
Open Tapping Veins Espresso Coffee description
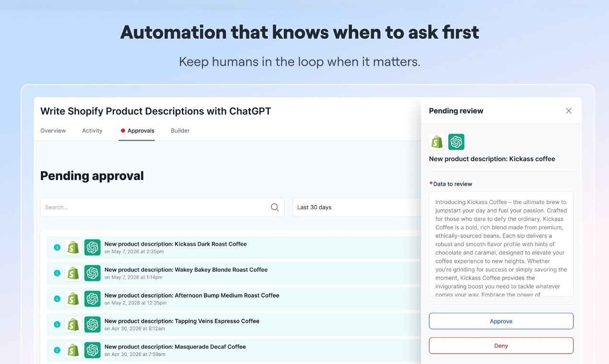[x=182, y=321]
